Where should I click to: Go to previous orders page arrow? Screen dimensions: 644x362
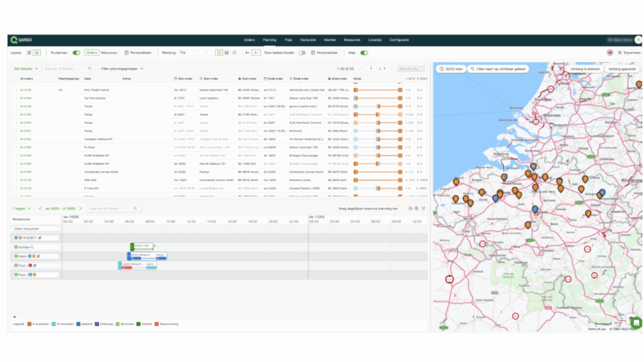[361, 69]
